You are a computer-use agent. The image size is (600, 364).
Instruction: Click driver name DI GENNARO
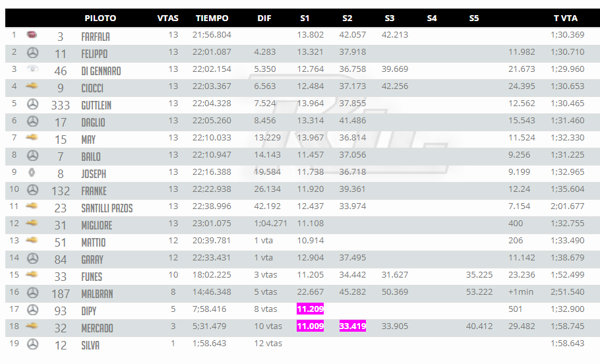(x=101, y=71)
